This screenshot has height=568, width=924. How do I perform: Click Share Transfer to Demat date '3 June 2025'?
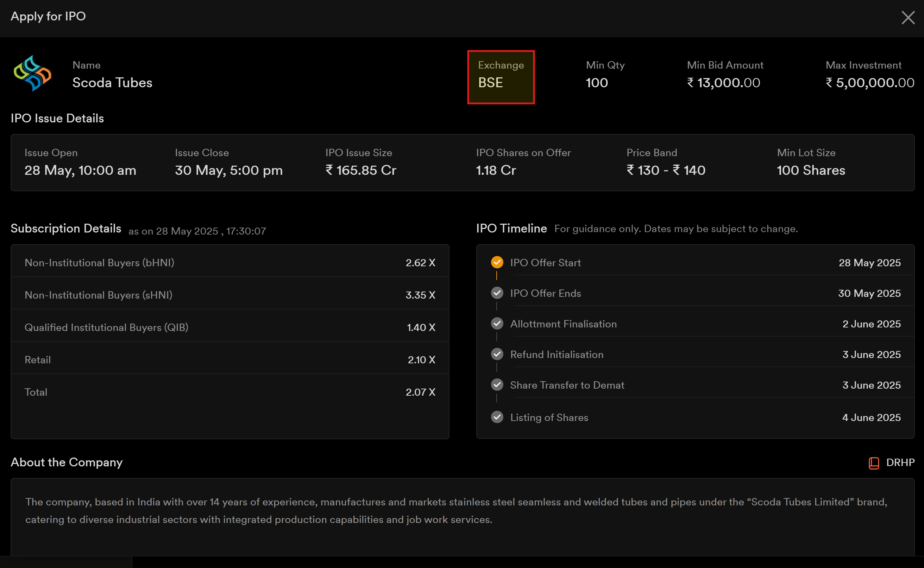point(871,385)
